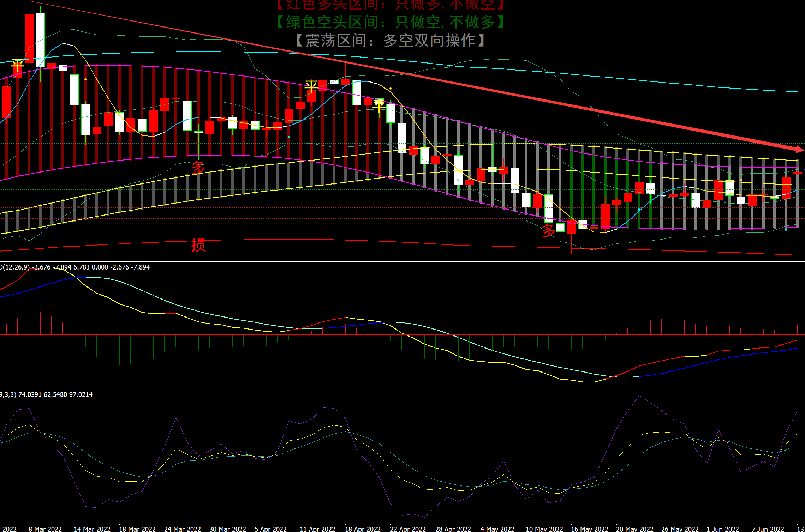
Task: Click the red trendline arrowhead at right
Action: 799,149
